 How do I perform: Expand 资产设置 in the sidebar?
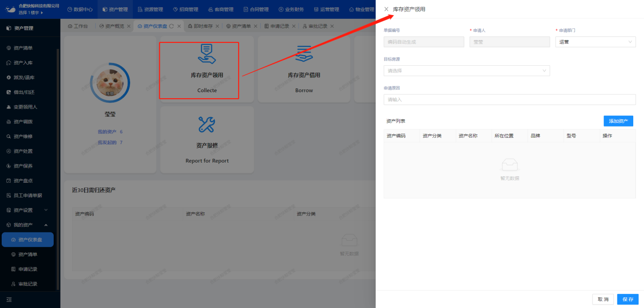pyautogui.click(x=28, y=210)
